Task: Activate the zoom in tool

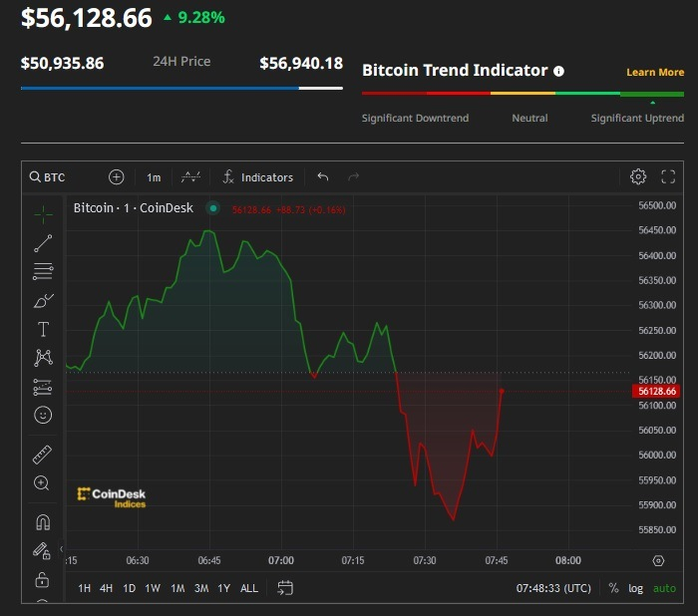Action: point(42,483)
